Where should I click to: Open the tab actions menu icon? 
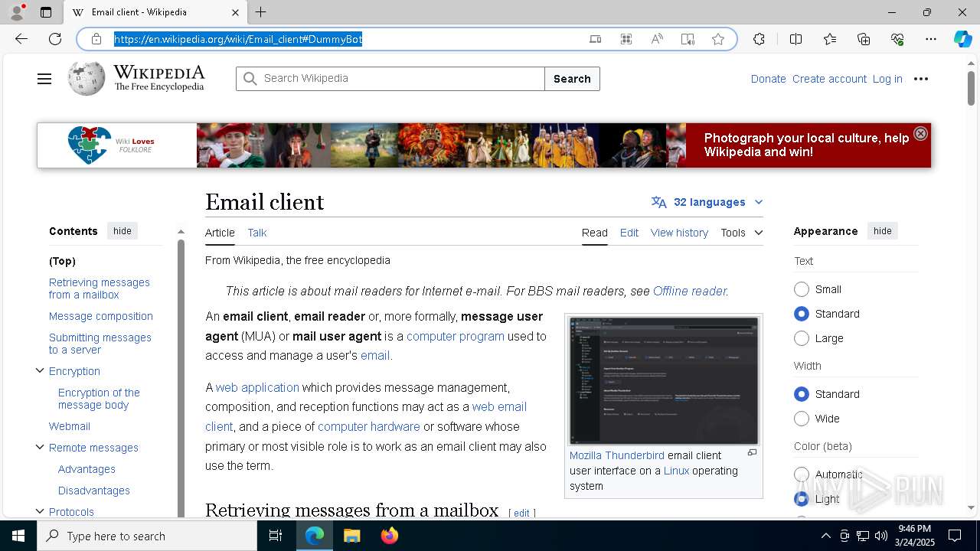(x=46, y=12)
